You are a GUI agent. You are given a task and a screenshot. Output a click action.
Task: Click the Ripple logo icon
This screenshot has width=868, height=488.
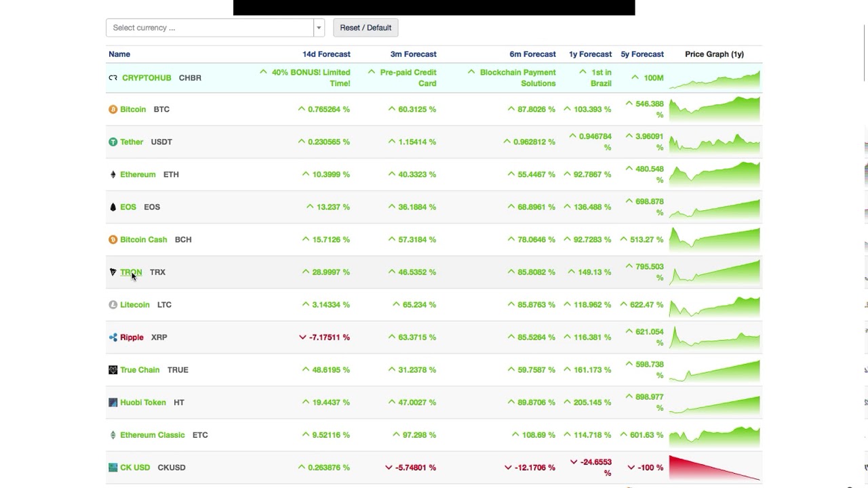click(113, 337)
